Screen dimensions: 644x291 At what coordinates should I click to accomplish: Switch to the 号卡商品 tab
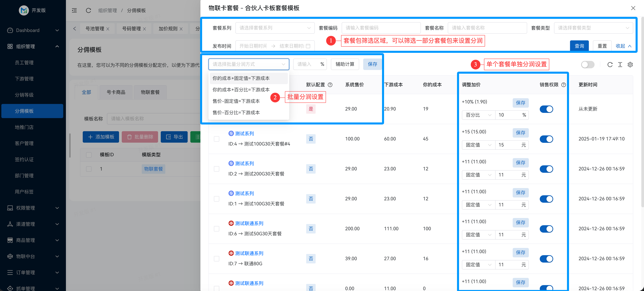[x=116, y=92]
